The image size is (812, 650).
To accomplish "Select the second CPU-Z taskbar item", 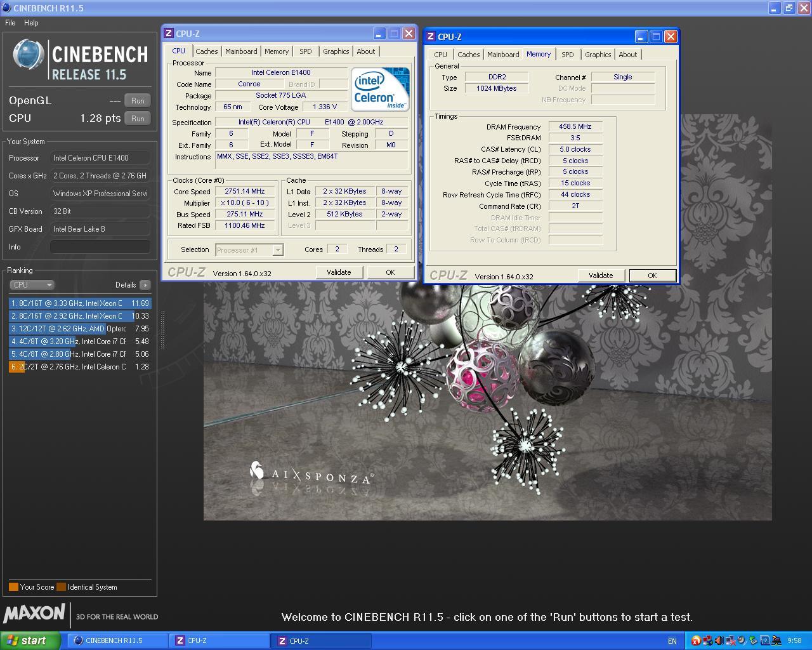I will (321, 640).
